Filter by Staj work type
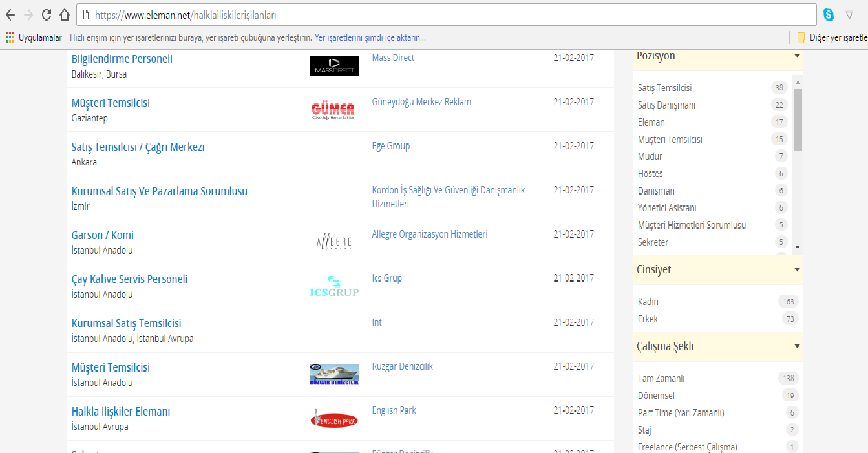 (644, 430)
